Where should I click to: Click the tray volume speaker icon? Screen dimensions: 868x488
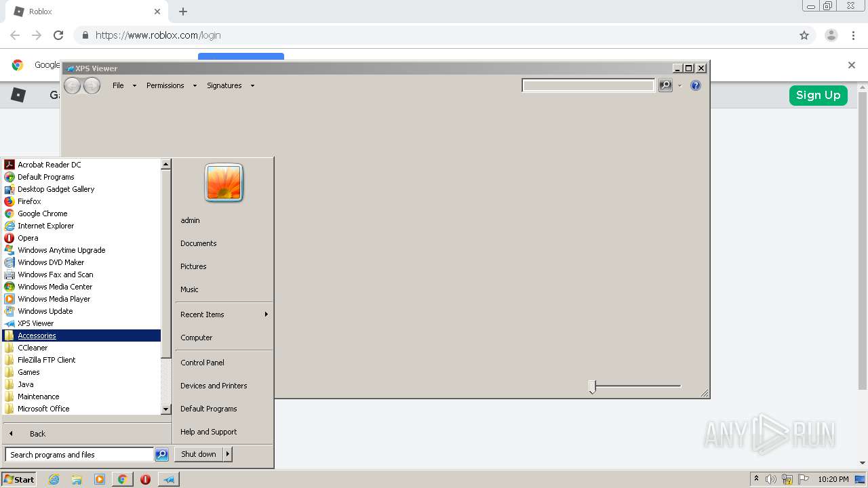[771, 479]
